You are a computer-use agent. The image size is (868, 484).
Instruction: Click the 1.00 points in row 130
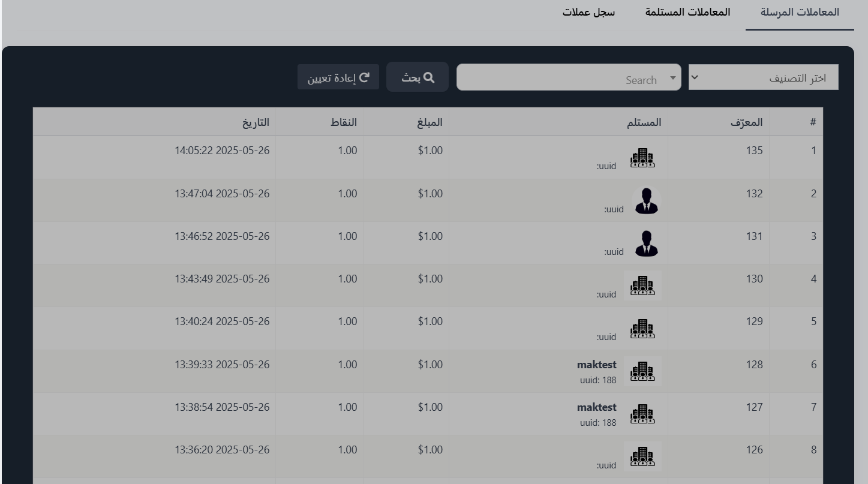(347, 279)
